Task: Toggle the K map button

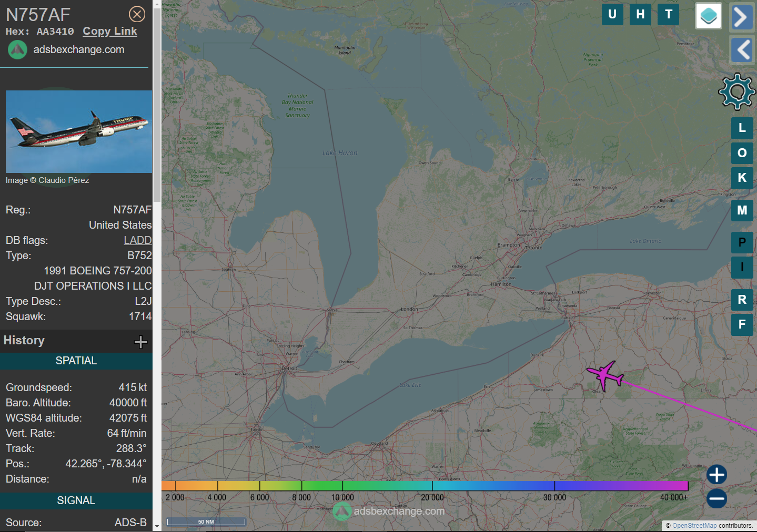Action: 742,178
